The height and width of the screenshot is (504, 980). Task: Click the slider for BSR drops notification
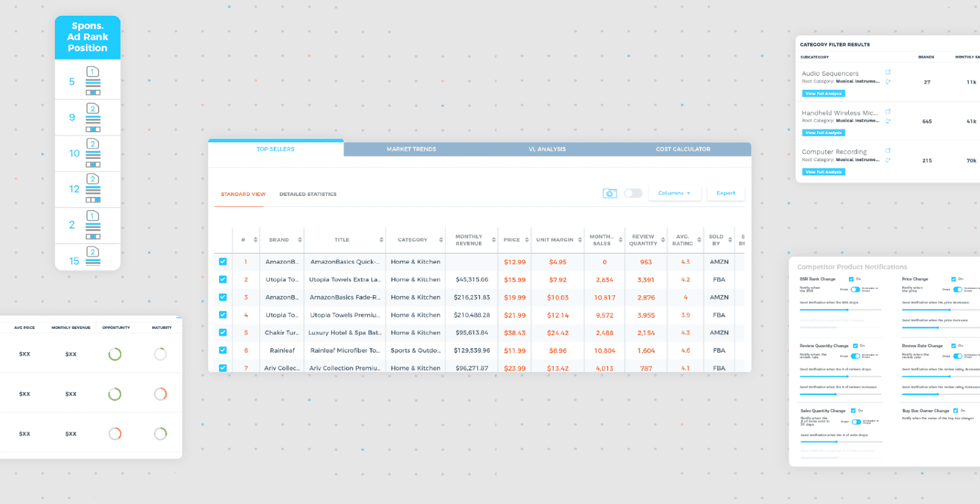[x=840, y=310]
